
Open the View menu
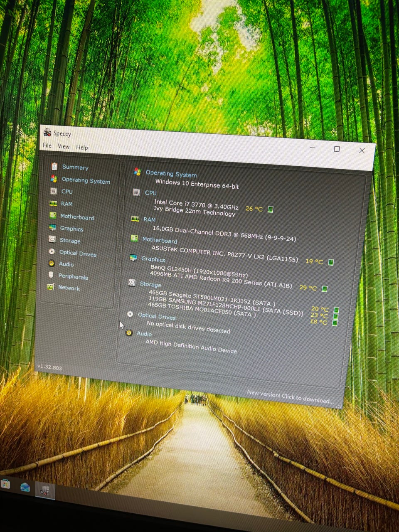(64, 146)
